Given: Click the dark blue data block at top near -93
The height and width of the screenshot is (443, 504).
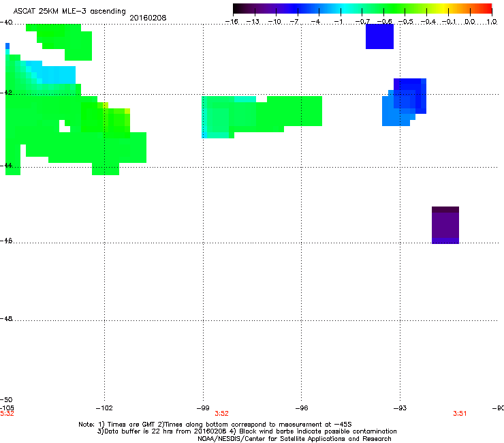Looking at the screenshot, I should [379, 36].
